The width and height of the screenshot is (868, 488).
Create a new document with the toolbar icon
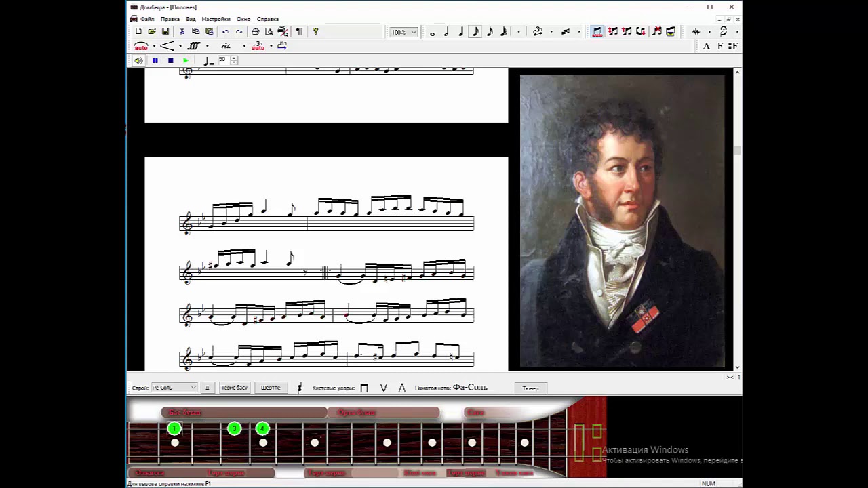click(138, 31)
